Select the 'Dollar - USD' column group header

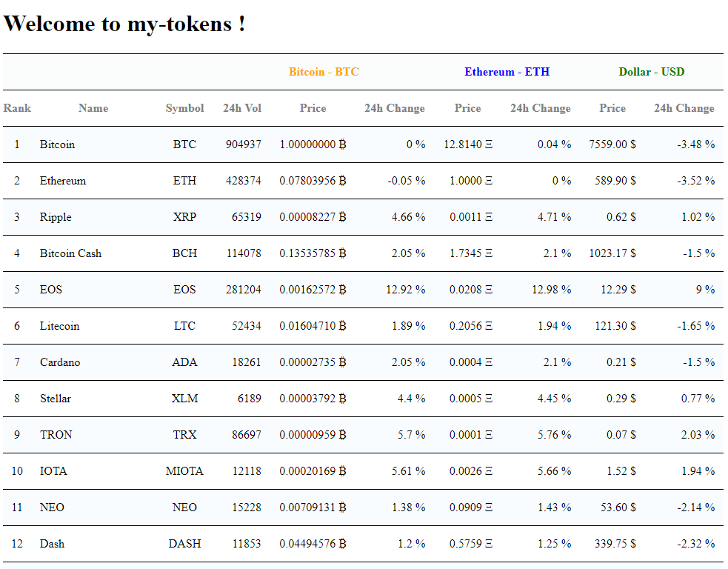pyautogui.click(x=652, y=72)
